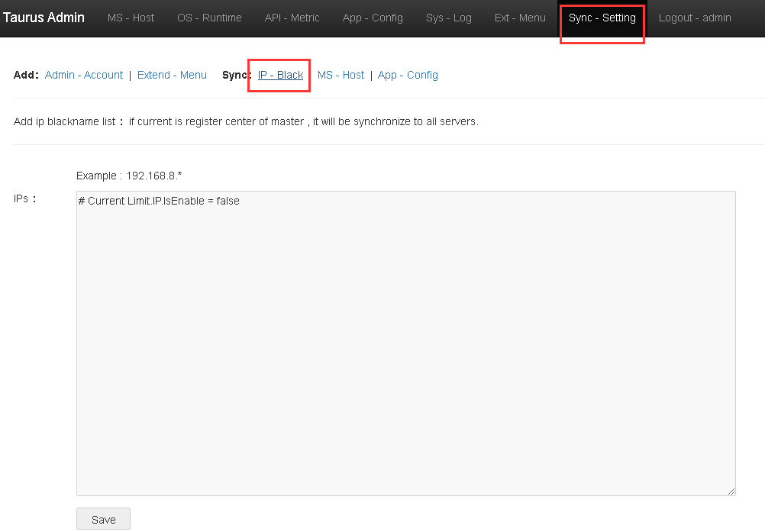The width and height of the screenshot is (765, 532).
Task: Select the IP - Black sync option
Action: [x=279, y=75]
